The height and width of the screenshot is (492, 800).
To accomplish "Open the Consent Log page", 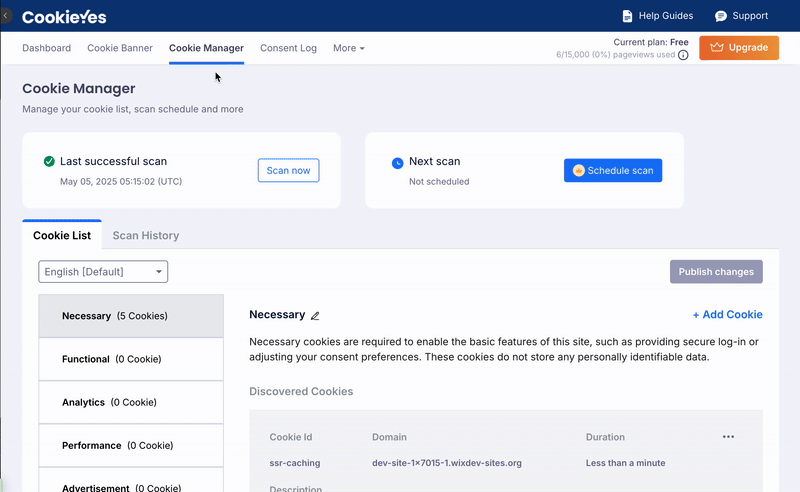I will (x=288, y=48).
